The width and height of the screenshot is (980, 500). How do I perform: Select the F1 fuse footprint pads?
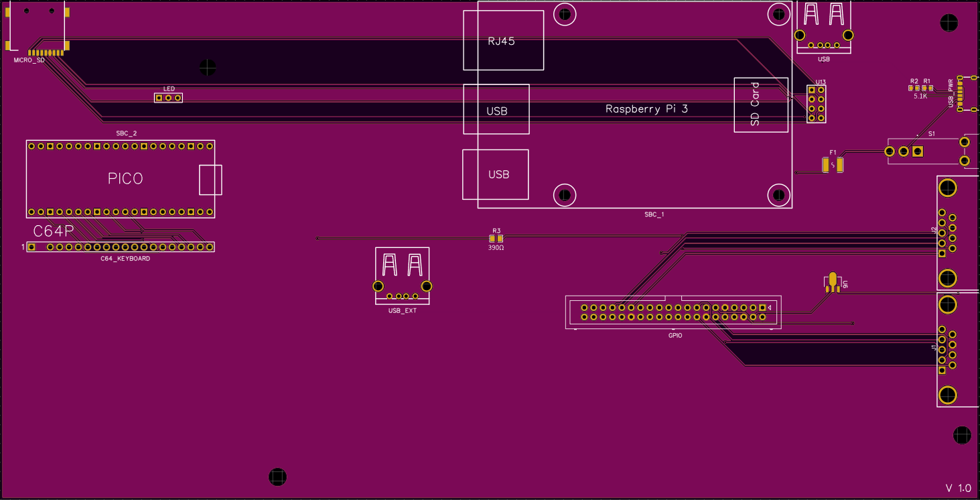833,165
